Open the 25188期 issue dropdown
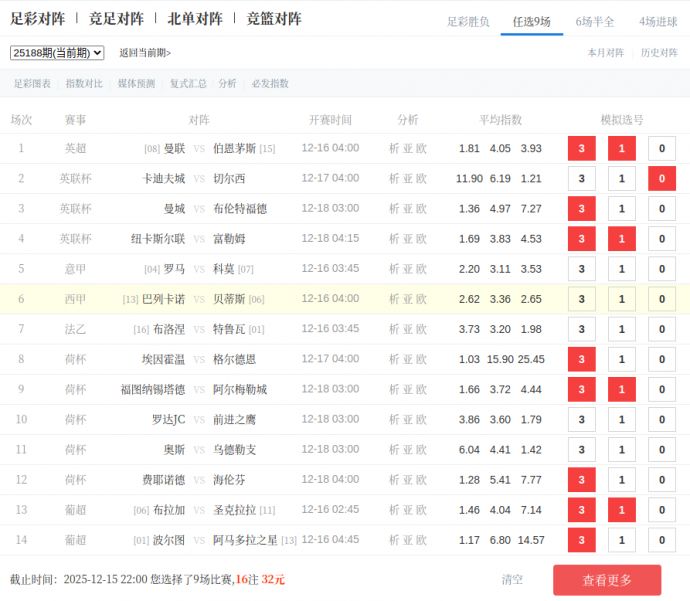Screen dimensions: 690x601 [57, 53]
